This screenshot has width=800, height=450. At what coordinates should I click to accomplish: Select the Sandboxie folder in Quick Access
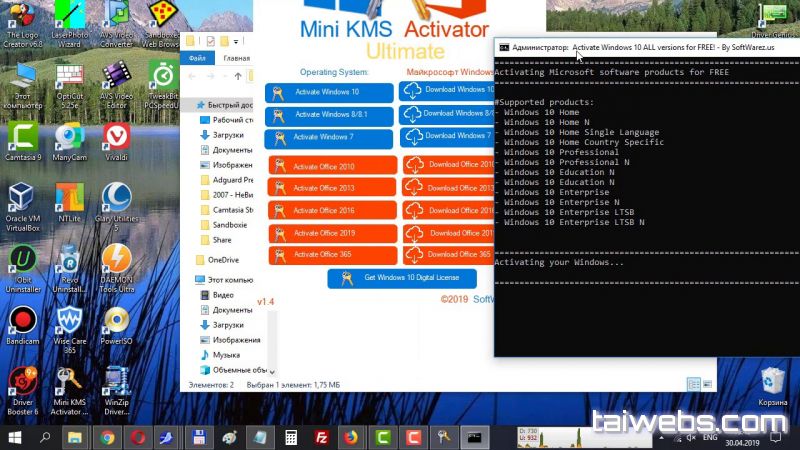tap(232, 226)
